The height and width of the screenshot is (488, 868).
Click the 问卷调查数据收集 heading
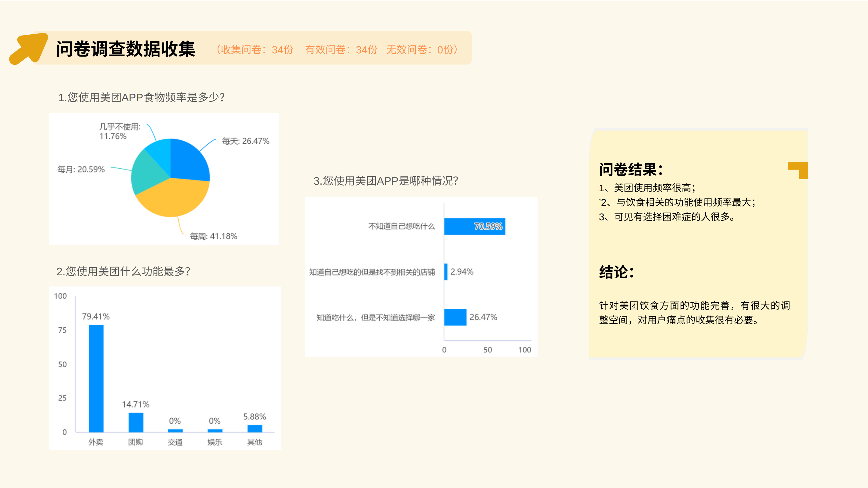[x=125, y=49]
